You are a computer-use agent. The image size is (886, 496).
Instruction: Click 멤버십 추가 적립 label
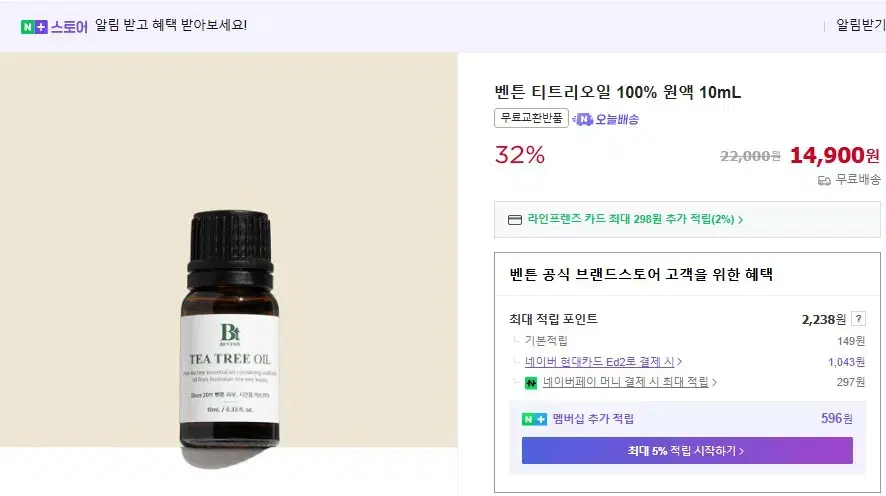coord(593,419)
